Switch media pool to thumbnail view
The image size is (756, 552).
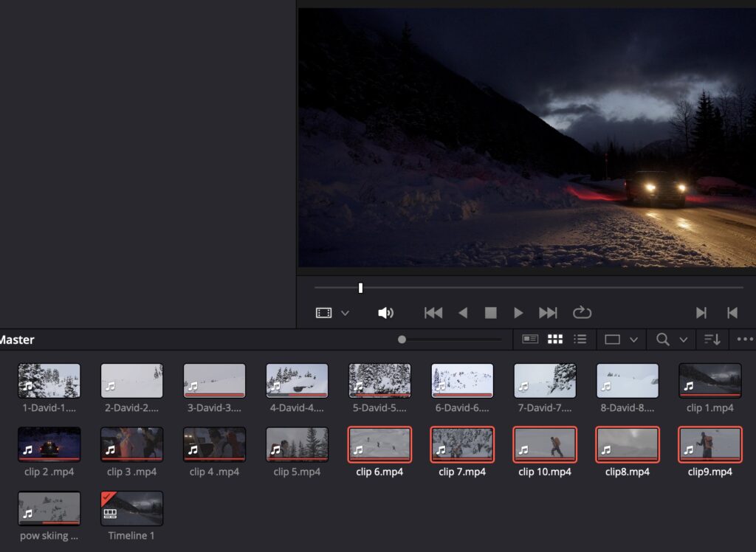click(555, 339)
